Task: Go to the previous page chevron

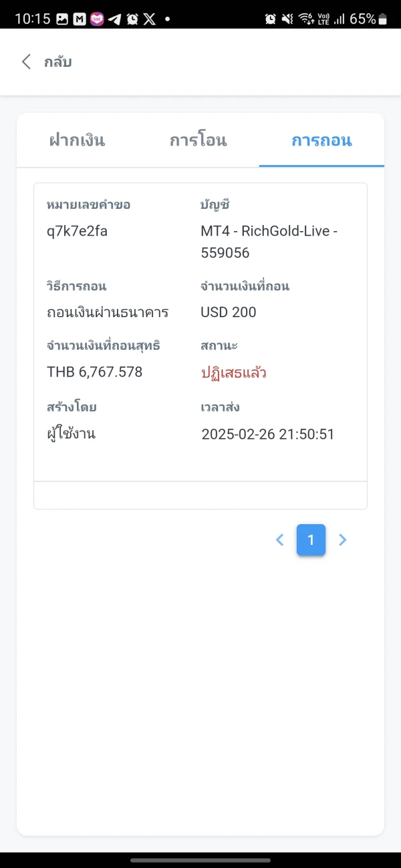Action: [280, 539]
